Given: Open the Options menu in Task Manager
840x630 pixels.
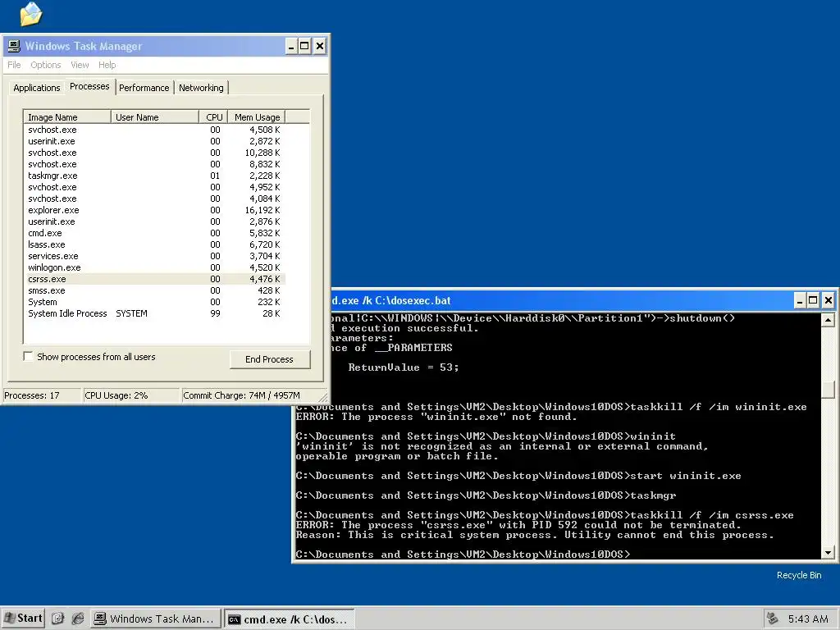Looking at the screenshot, I should point(46,65).
